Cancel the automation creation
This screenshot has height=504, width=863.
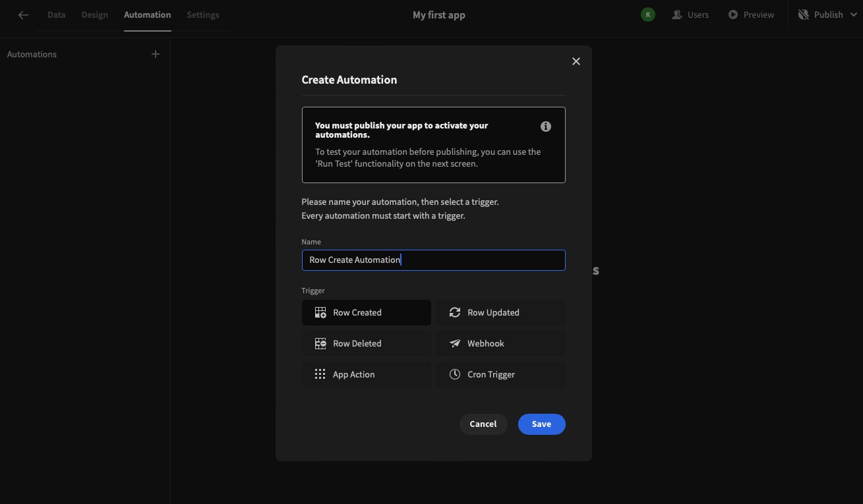pos(483,424)
